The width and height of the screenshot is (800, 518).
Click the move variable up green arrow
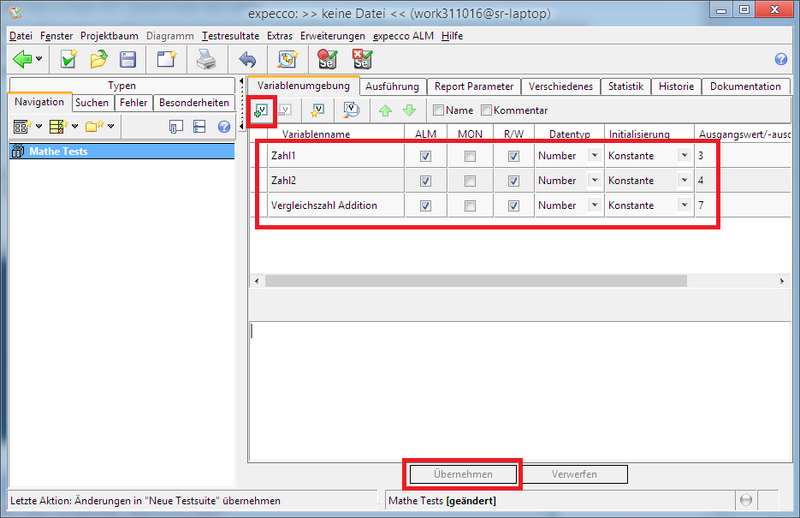click(x=385, y=110)
